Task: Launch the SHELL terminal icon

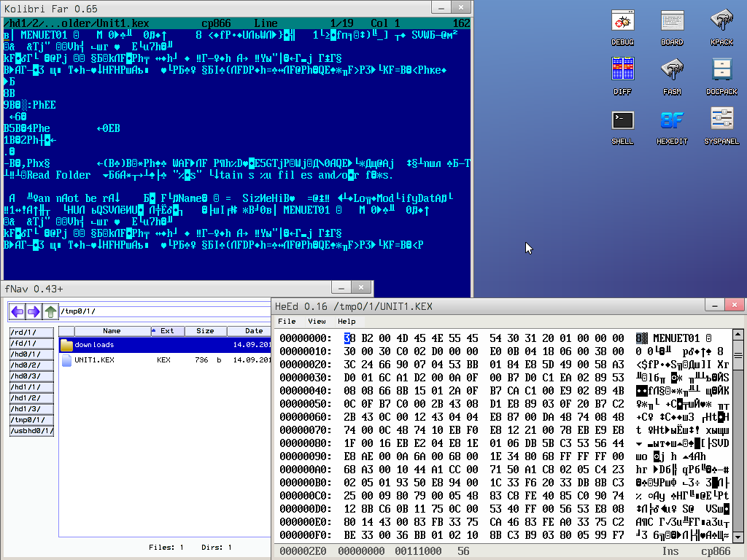Action: pyautogui.click(x=622, y=122)
